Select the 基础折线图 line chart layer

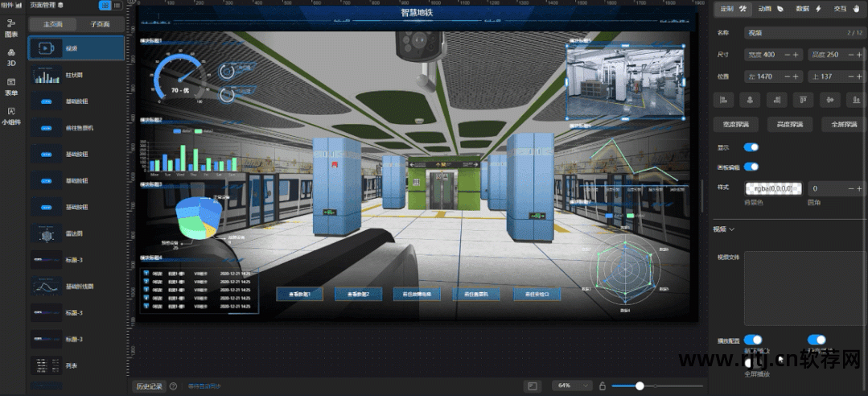tap(76, 287)
